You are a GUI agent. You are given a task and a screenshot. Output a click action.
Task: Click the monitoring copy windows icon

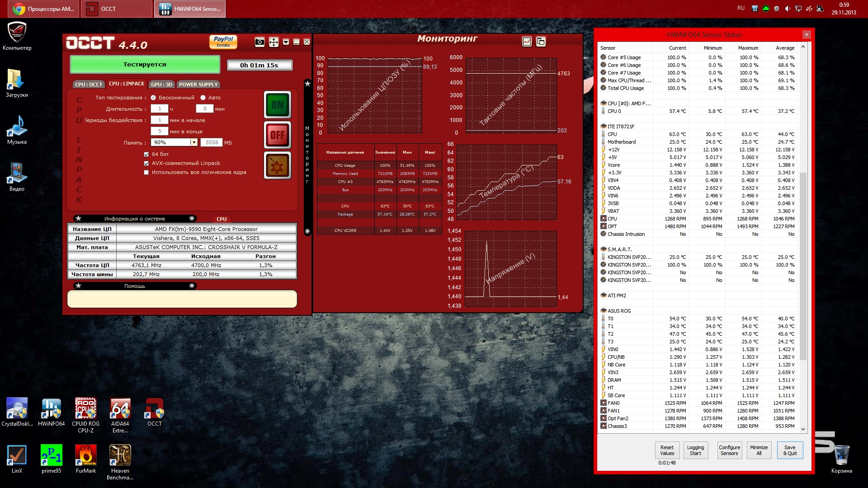point(541,42)
